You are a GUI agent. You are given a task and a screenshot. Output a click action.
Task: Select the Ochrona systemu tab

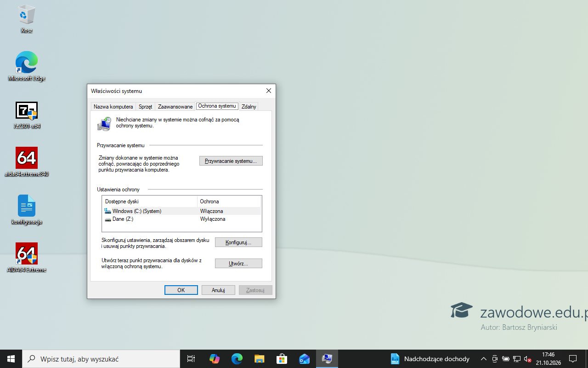[217, 106]
